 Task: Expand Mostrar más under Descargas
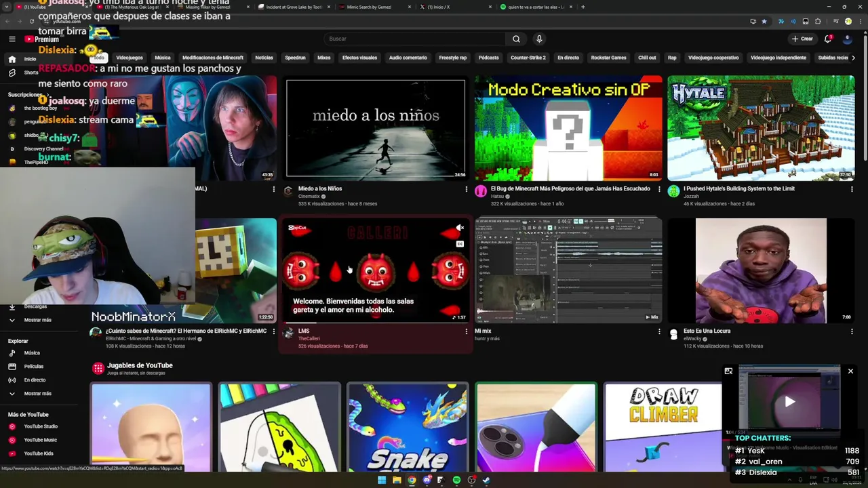[38, 320]
